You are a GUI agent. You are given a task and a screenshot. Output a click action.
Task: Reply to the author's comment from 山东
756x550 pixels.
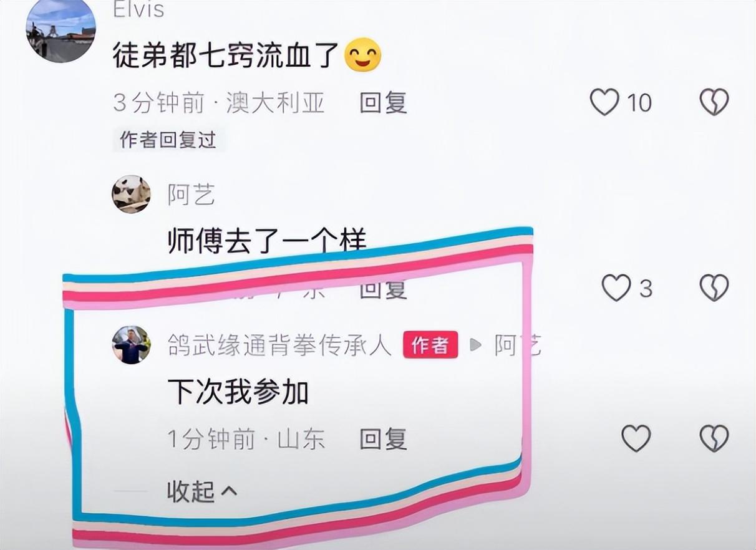383,440
